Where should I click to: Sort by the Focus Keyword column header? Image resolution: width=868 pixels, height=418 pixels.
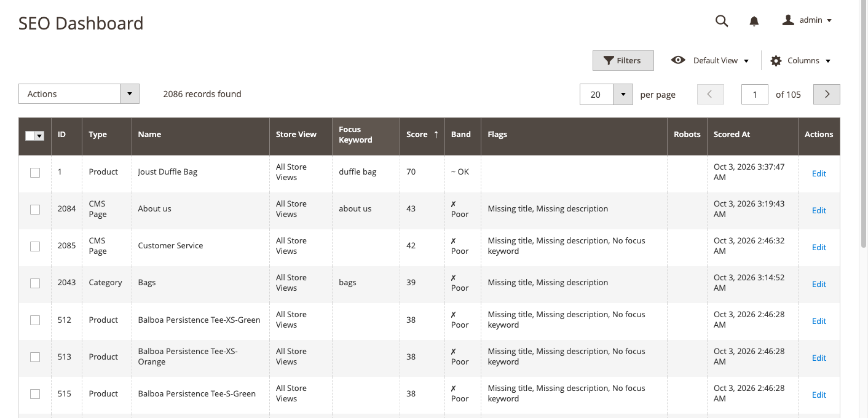pos(366,136)
